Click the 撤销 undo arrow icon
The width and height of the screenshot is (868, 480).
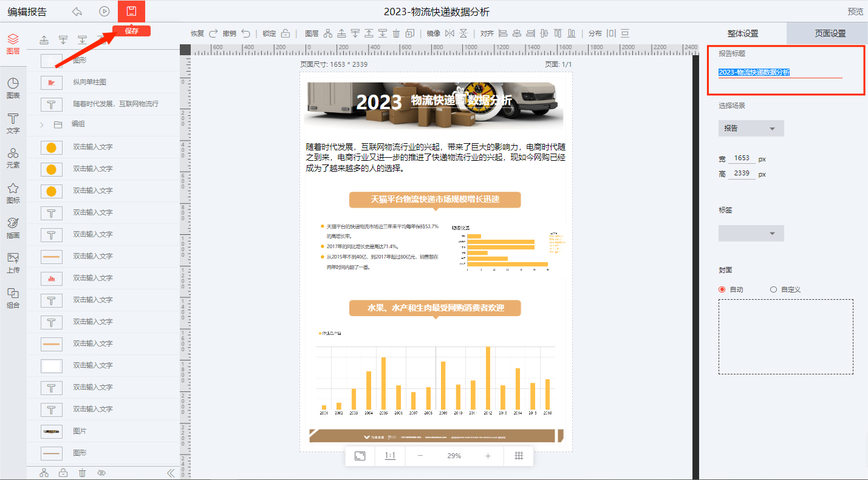pos(245,33)
